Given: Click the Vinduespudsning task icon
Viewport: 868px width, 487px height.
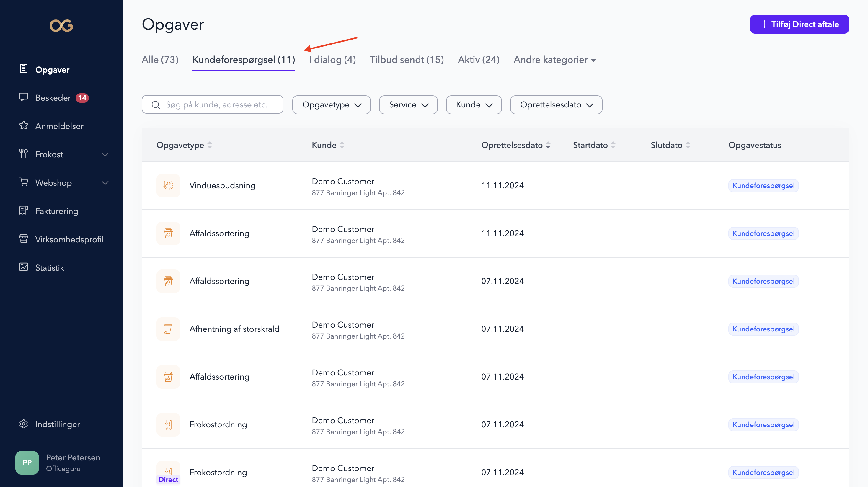Looking at the screenshot, I should coord(168,185).
